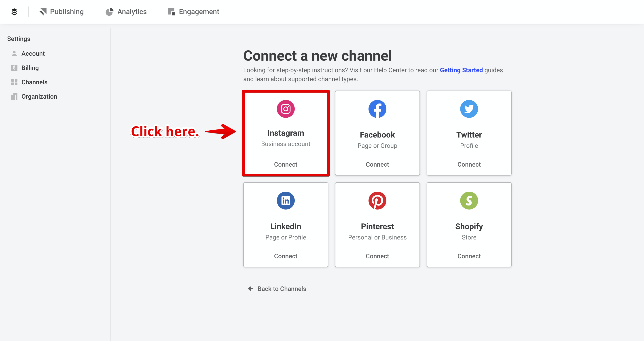Click the Channels grid icon
Image resolution: width=644 pixels, height=341 pixels.
(x=14, y=82)
